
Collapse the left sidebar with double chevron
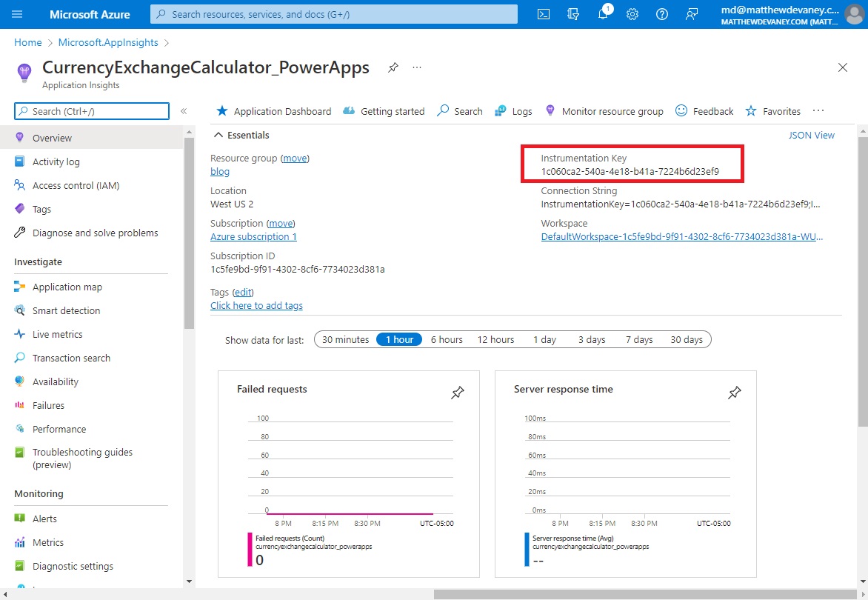(x=184, y=111)
